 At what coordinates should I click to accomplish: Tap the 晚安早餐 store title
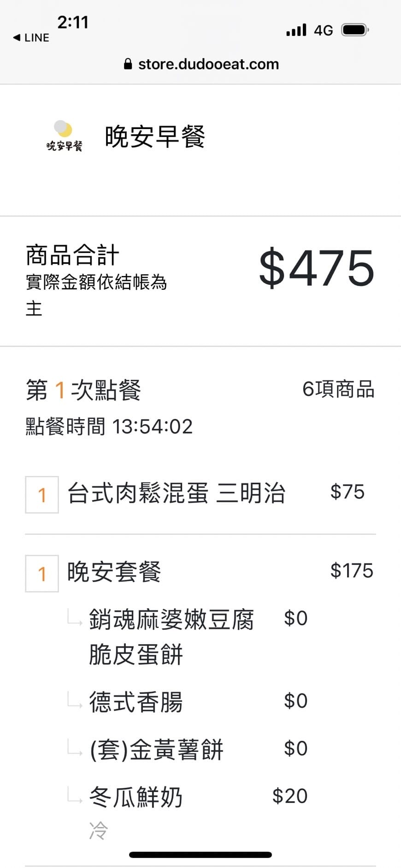155,137
